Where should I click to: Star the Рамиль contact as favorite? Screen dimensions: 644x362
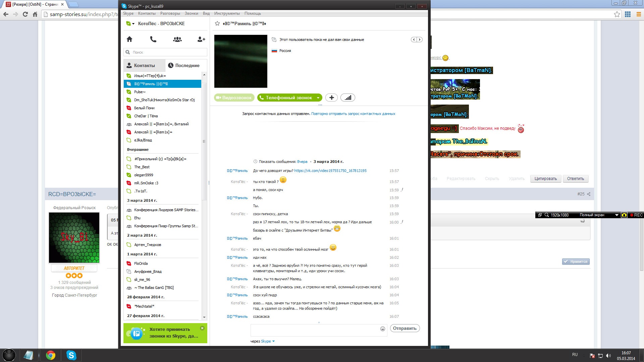point(217,23)
